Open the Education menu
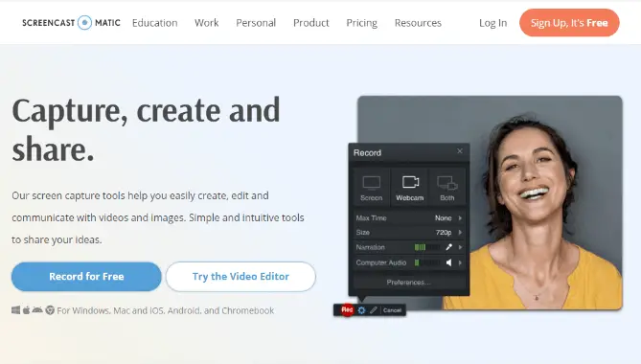 click(x=154, y=23)
